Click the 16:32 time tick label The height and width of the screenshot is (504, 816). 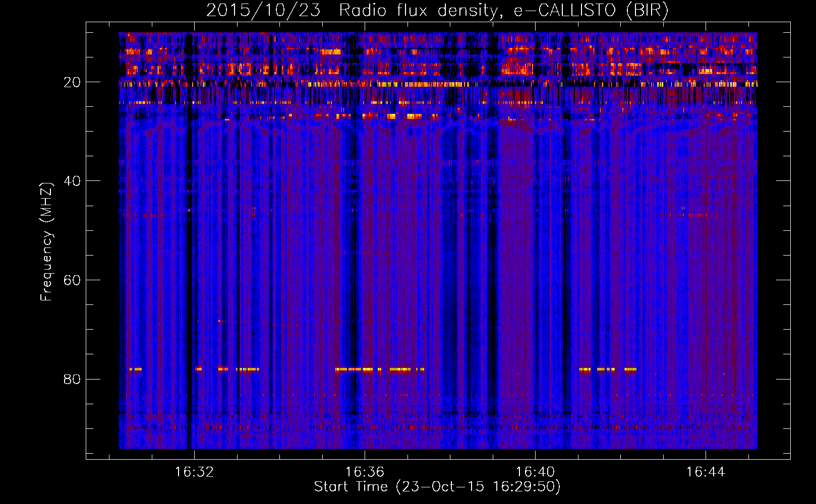(194, 472)
